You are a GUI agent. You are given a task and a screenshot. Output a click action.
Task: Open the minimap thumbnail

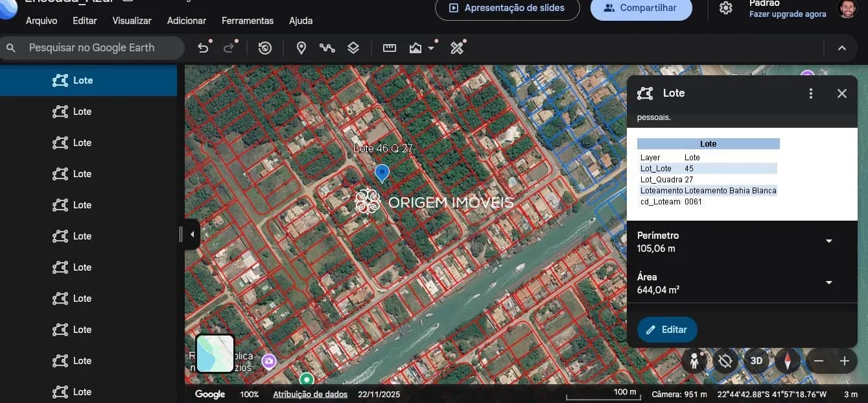(x=215, y=354)
